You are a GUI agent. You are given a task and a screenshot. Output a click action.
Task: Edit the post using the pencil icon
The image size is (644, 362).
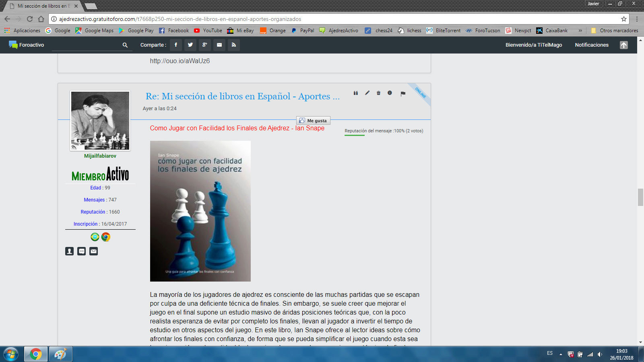pyautogui.click(x=367, y=93)
